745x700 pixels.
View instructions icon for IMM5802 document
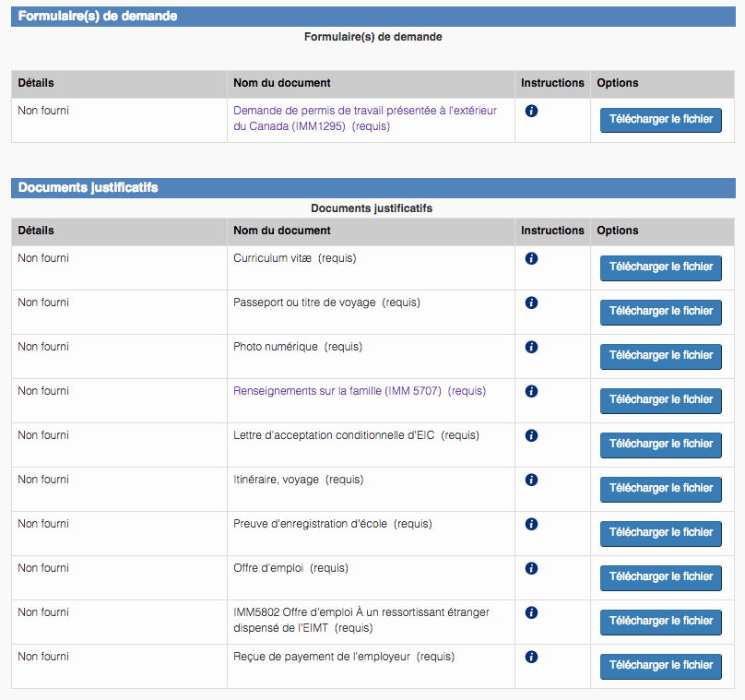pyautogui.click(x=531, y=612)
